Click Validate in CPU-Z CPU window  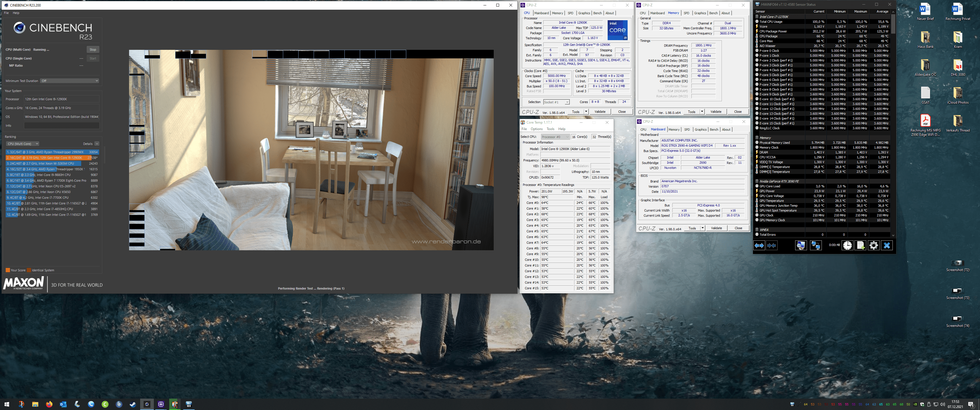(x=600, y=112)
